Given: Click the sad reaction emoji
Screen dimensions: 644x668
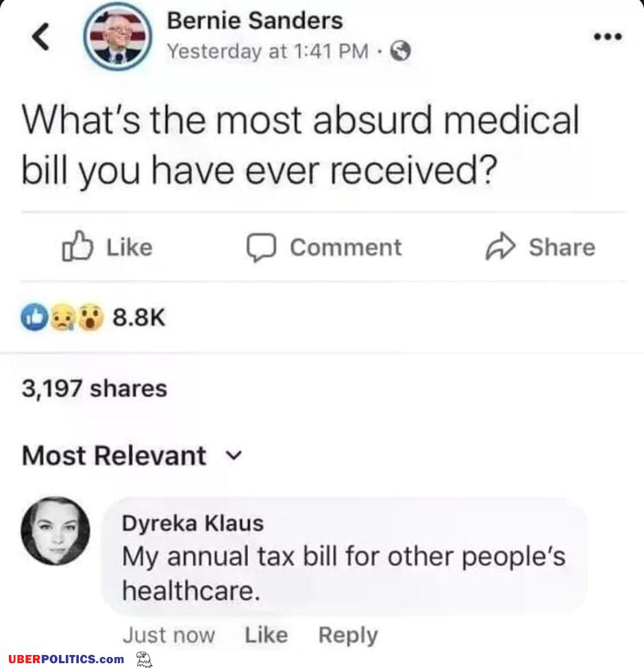Looking at the screenshot, I should coord(62,317).
